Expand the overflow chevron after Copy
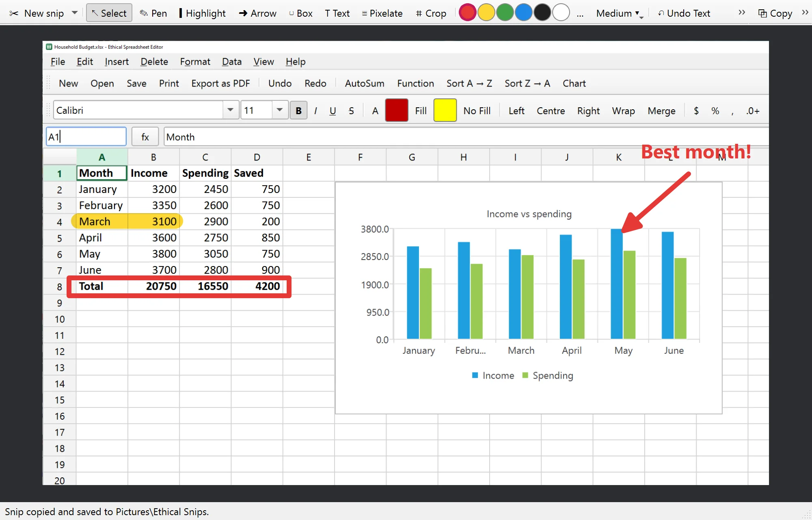The height and width of the screenshot is (520, 812). (805, 13)
